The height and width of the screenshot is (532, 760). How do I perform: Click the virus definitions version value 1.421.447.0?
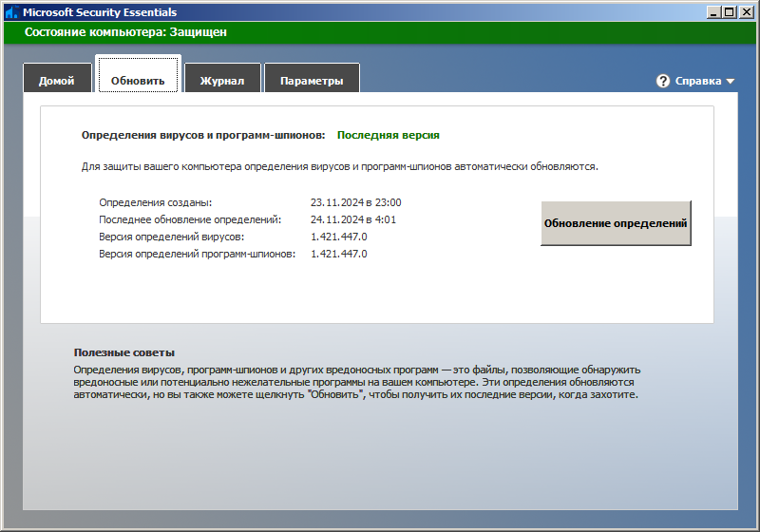339,237
